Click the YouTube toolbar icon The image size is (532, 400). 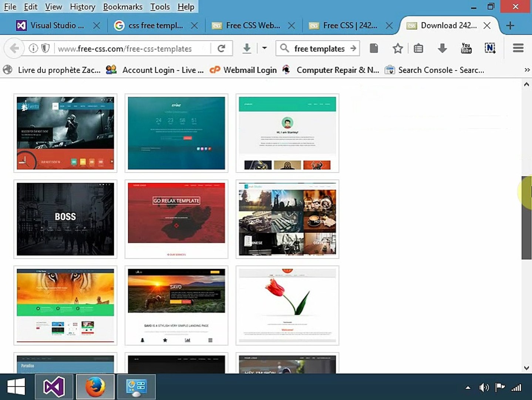[x=466, y=48]
